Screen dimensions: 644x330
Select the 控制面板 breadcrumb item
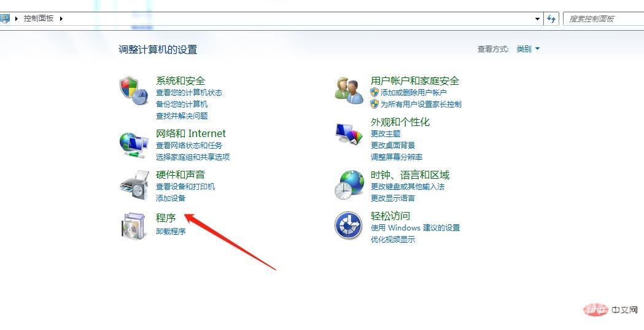39,18
